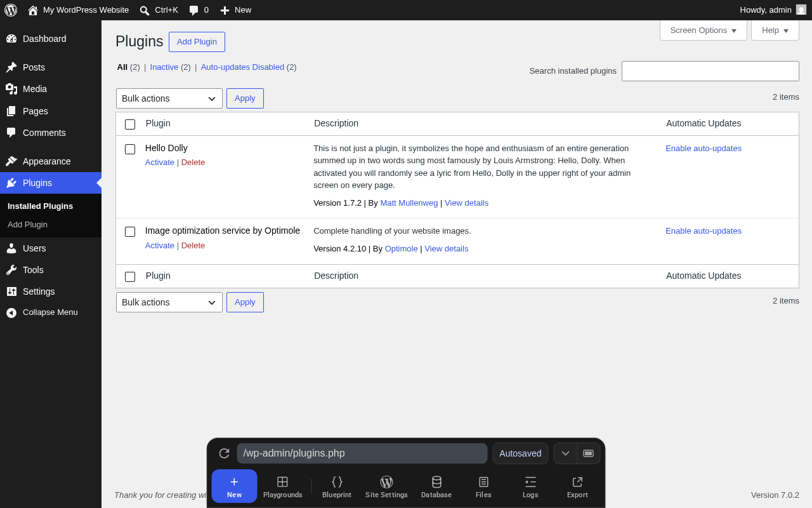Delete the Hello Dolly plugin
Viewport: 812px width, 508px height.
coord(193,163)
